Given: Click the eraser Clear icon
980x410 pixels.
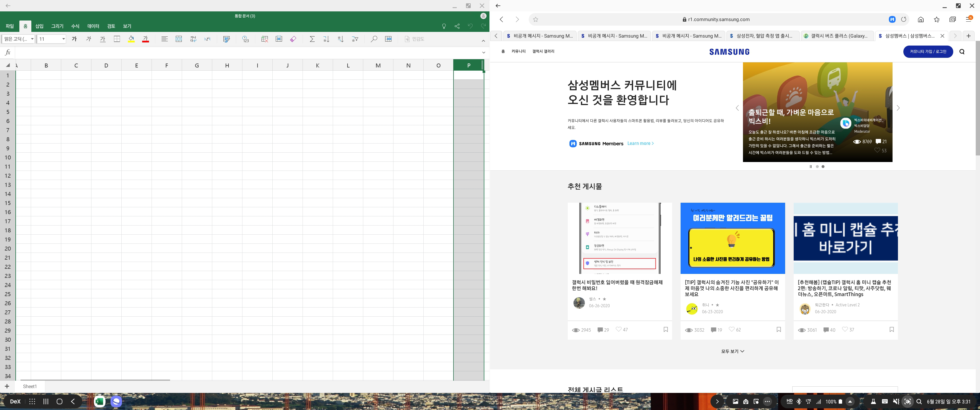Looking at the screenshot, I should coord(293,39).
